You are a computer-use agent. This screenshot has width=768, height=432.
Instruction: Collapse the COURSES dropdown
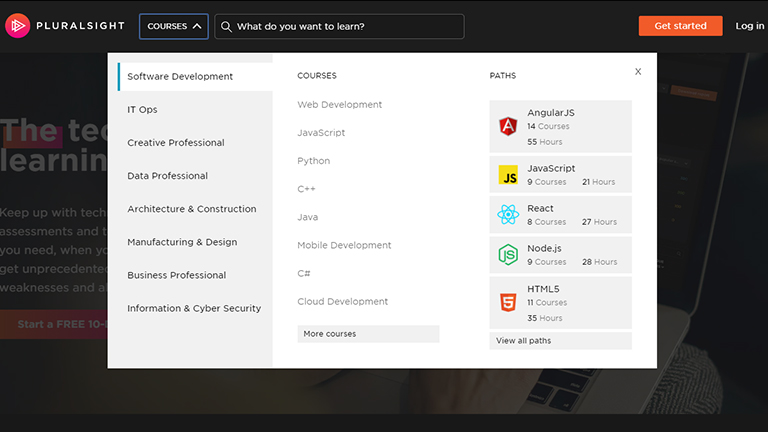pos(174,26)
